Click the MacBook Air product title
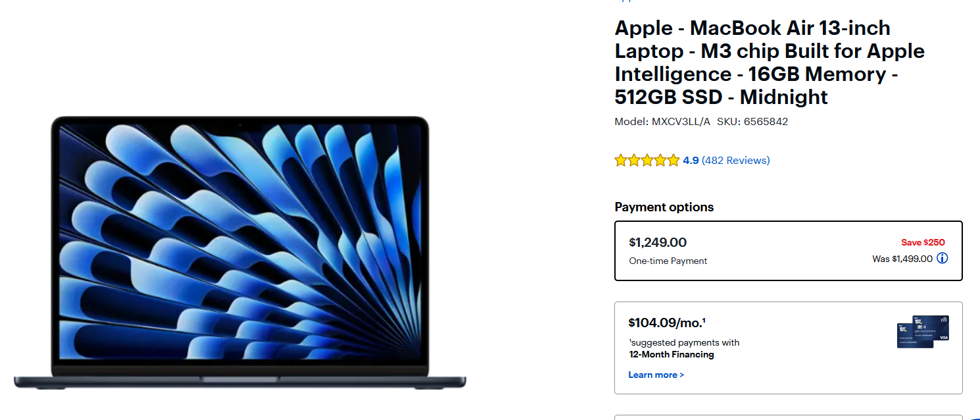 point(769,63)
